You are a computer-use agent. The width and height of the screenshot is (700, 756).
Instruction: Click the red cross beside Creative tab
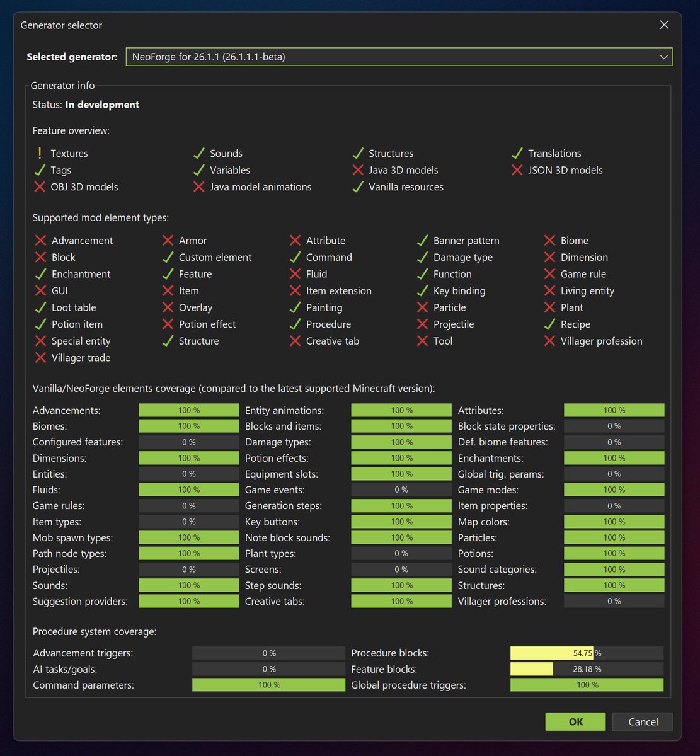(x=295, y=341)
